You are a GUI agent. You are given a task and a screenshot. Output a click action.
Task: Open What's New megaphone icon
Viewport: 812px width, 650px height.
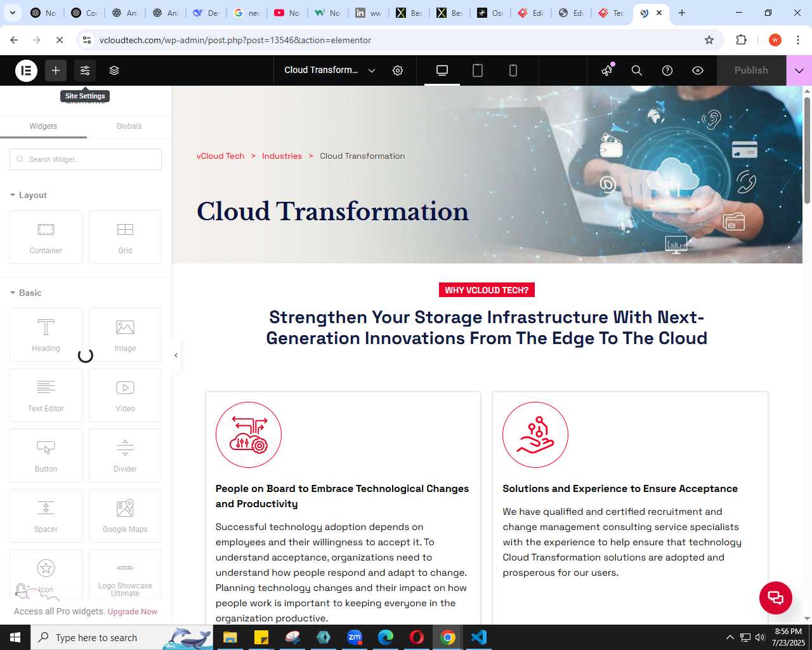[x=607, y=70]
